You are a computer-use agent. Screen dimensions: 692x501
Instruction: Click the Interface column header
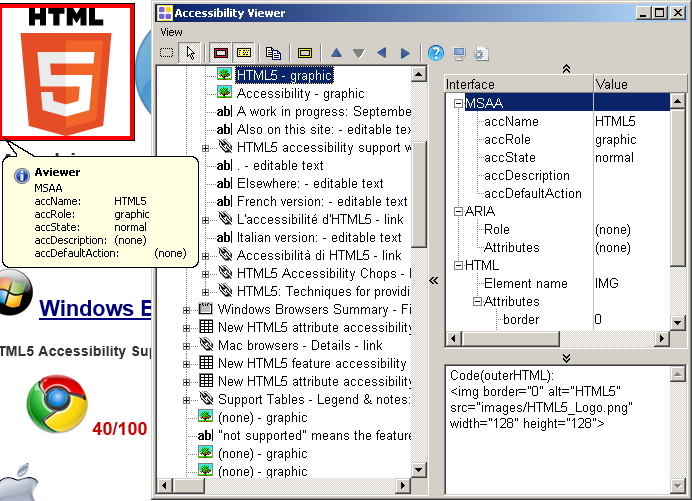[519, 84]
